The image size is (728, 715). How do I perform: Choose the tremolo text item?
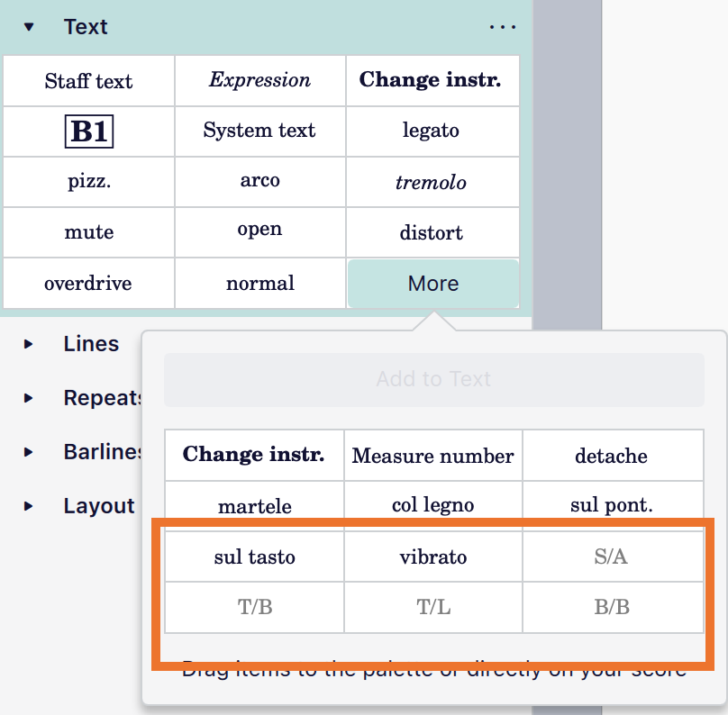(432, 182)
